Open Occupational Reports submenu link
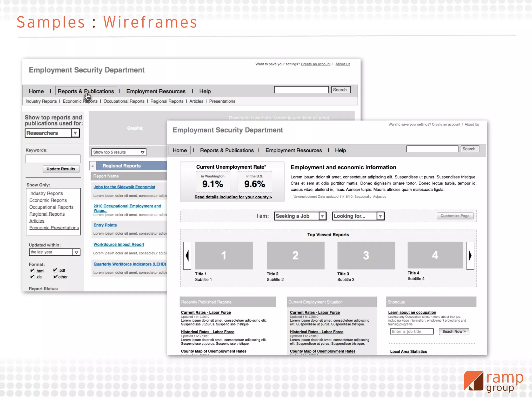Viewport: 532px width, 399px height. 124,101
